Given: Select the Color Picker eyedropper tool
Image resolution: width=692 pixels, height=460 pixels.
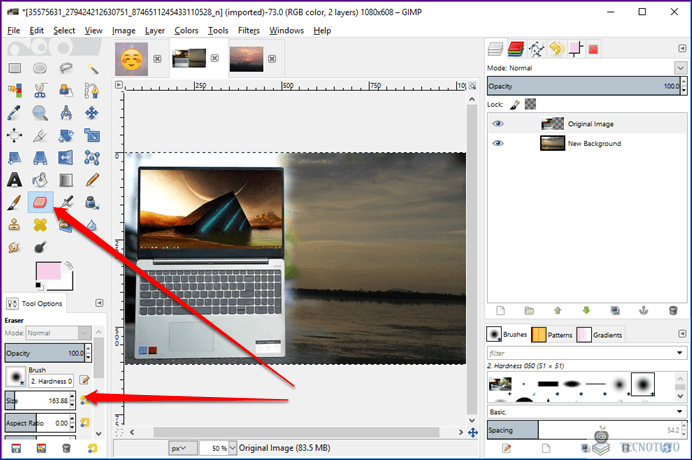Looking at the screenshot, I should click(x=14, y=113).
